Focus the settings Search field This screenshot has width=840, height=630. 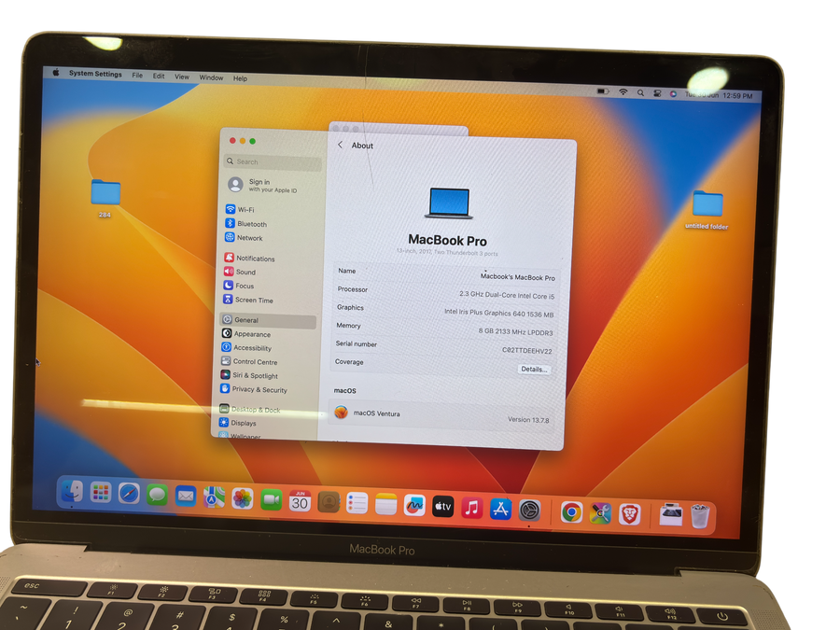click(x=273, y=161)
